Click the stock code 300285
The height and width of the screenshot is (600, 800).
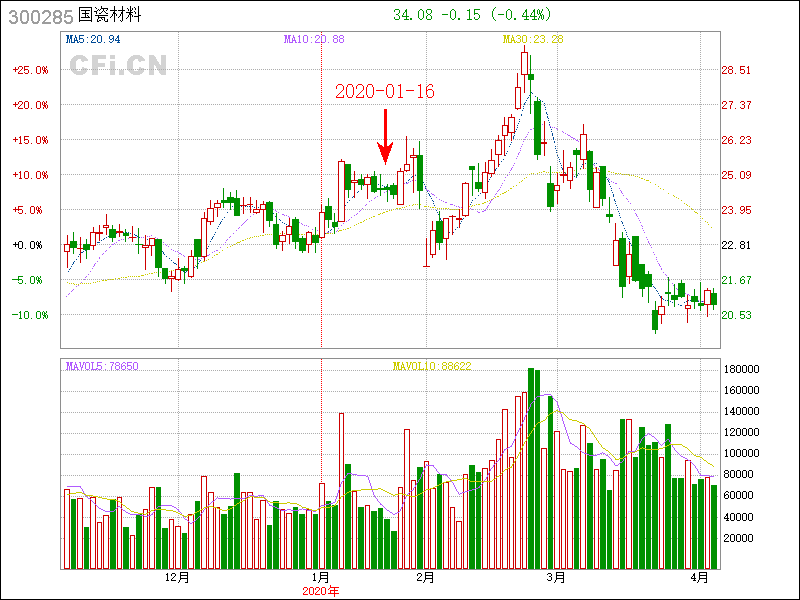click(x=38, y=17)
